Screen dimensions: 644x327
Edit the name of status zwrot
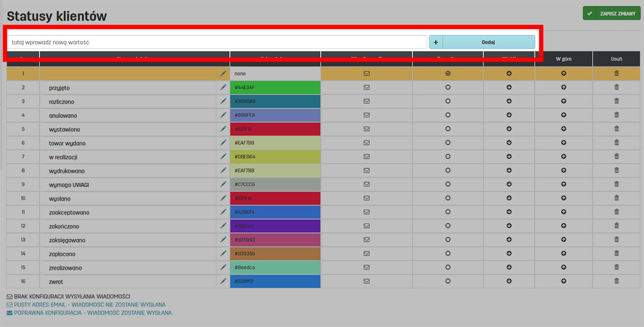click(x=223, y=281)
